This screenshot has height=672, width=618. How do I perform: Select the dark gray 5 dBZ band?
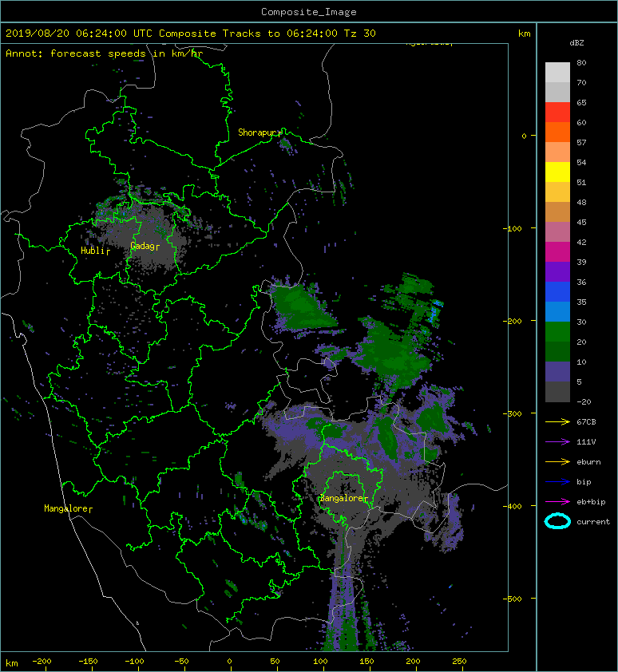point(557,391)
